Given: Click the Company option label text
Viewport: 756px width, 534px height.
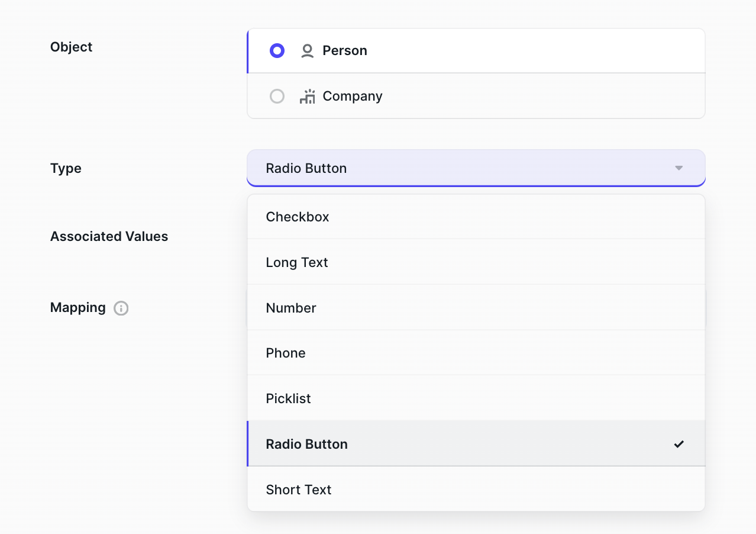Looking at the screenshot, I should click(x=353, y=96).
